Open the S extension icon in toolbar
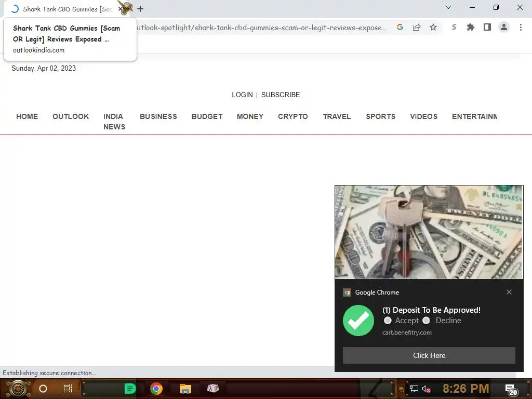Image resolution: width=532 pixels, height=399 pixels. point(454,27)
